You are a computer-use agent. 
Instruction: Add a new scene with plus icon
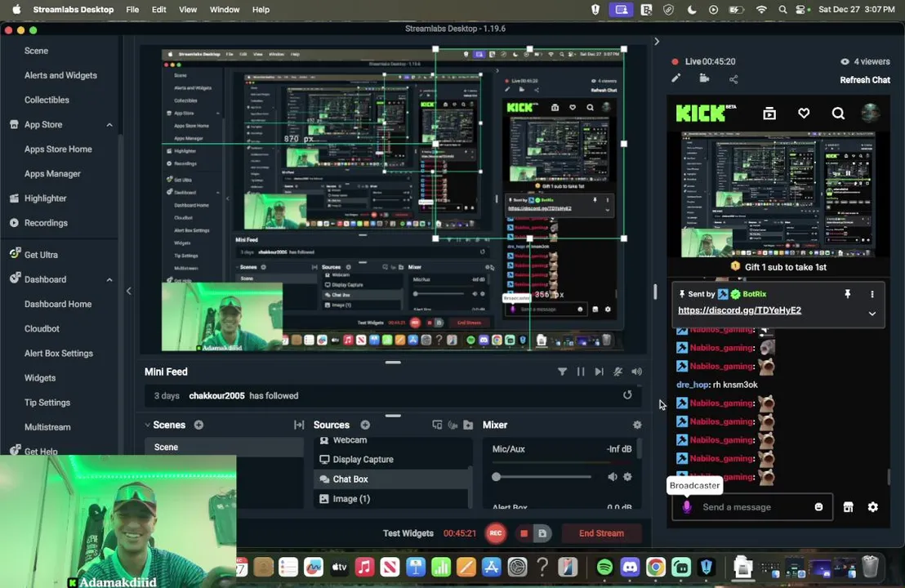[x=198, y=425]
